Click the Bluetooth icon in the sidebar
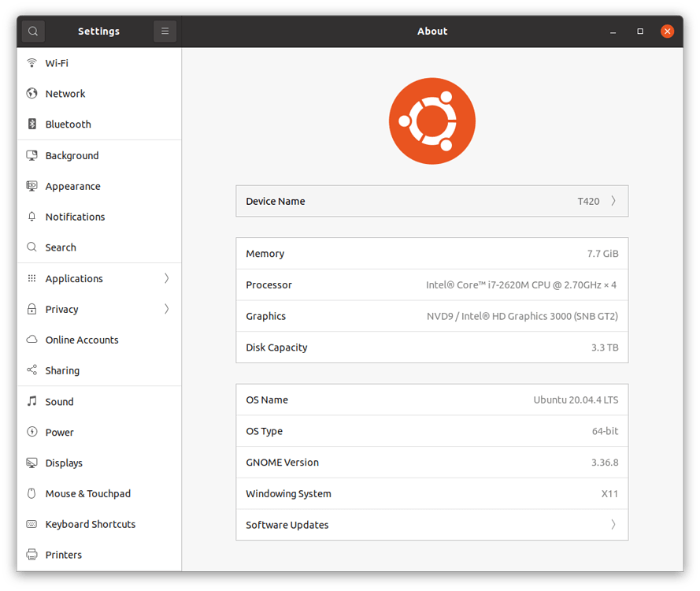 tap(32, 125)
